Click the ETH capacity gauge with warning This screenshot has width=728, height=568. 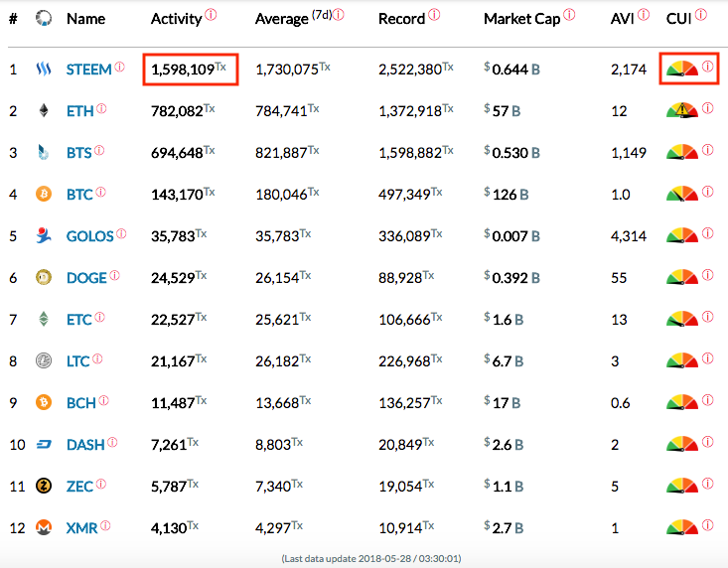[682, 111]
